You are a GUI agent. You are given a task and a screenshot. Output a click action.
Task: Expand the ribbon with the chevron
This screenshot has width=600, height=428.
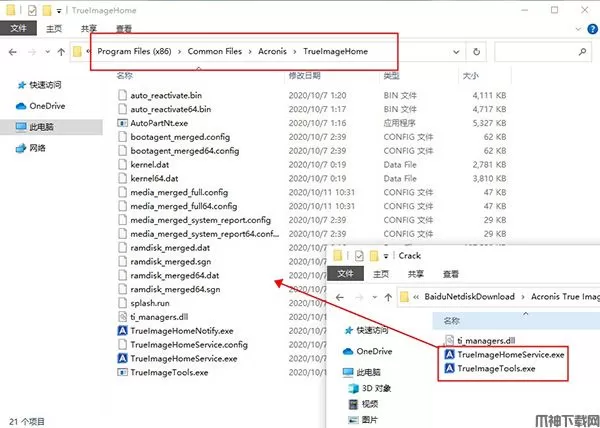(578, 29)
